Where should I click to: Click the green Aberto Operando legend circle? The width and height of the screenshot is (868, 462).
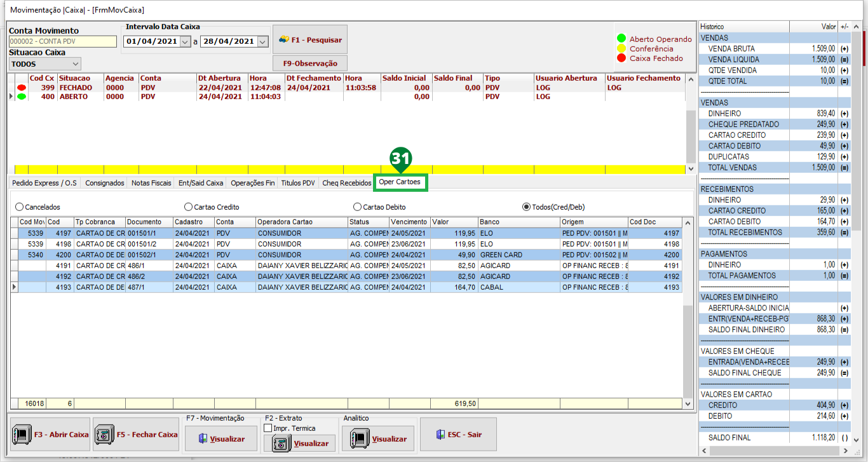[622, 39]
